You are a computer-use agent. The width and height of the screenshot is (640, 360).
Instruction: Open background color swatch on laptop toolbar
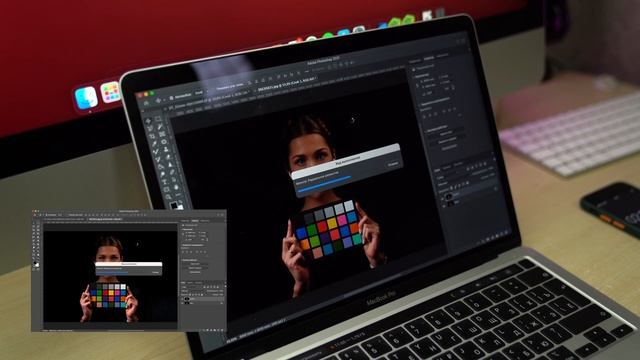coord(180,207)
